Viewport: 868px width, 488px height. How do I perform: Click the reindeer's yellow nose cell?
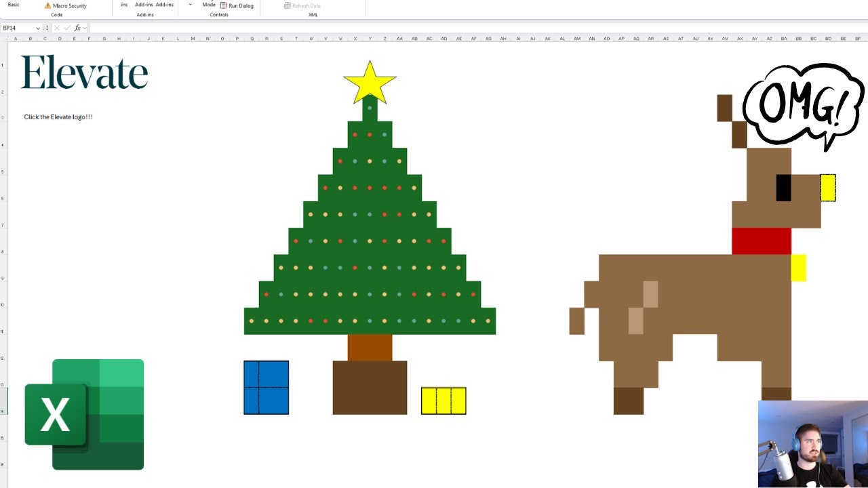828,188
